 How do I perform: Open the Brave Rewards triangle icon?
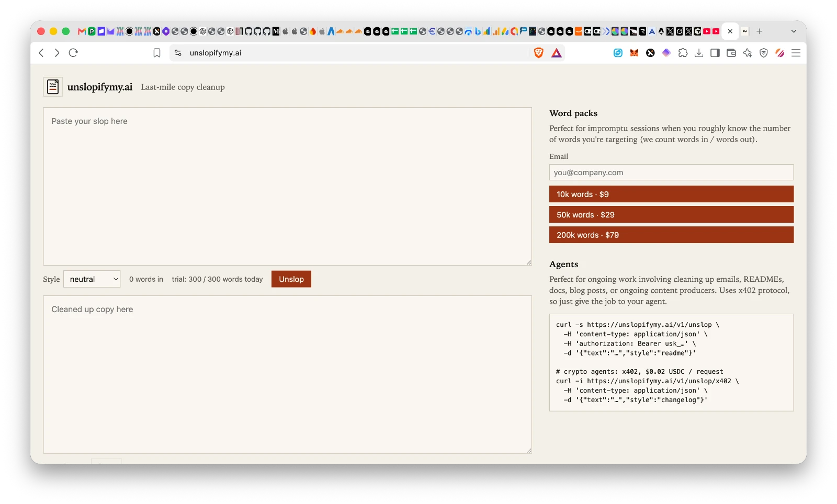click(557, 53)
